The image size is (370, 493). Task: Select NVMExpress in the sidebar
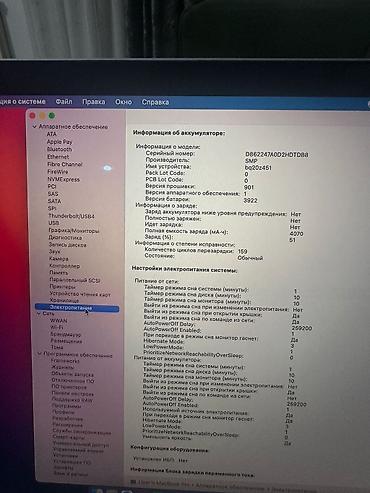64,179
